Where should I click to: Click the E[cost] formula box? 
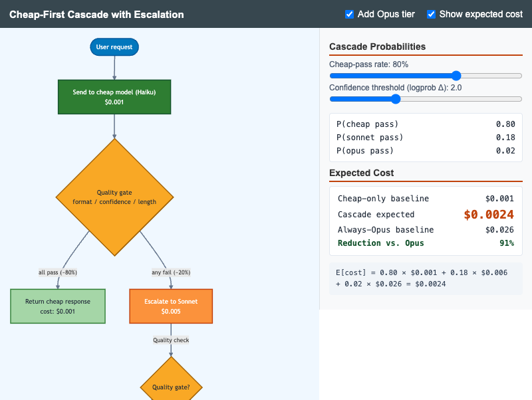coord(426,278)
